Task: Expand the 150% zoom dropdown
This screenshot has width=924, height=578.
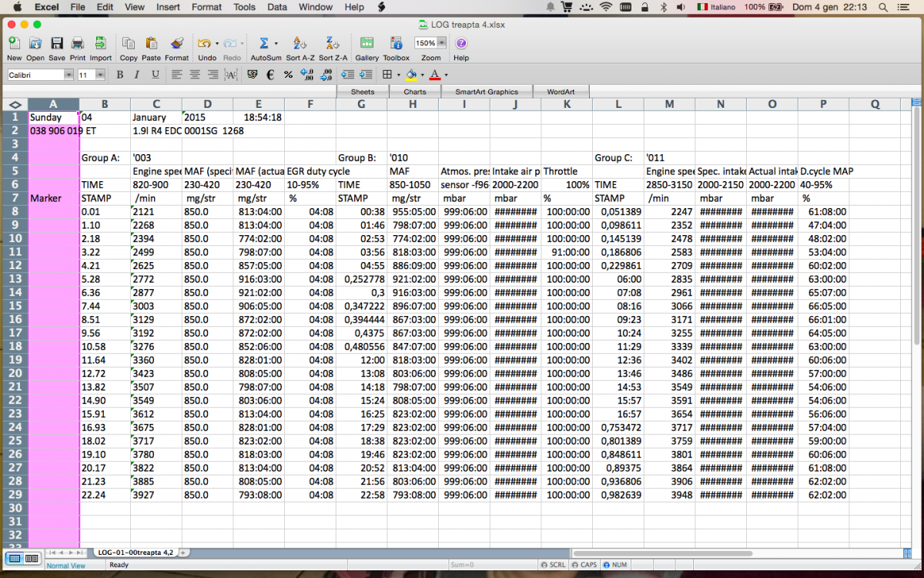Action: [442, 43]
